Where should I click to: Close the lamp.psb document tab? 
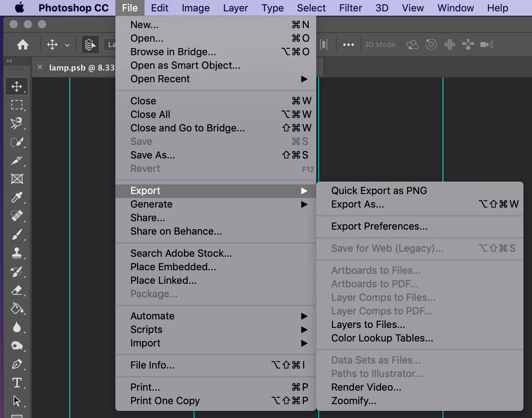[x=40, y=67]
